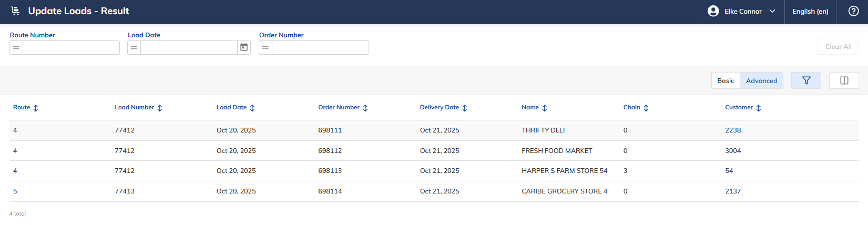
Task: Select the THRIFTY DELI order row
Action: 434,130
